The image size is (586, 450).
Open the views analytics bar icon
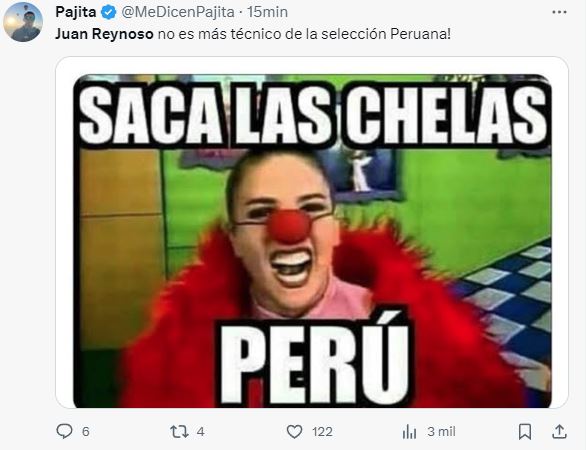pyautogui.click(x=410, y=432)
